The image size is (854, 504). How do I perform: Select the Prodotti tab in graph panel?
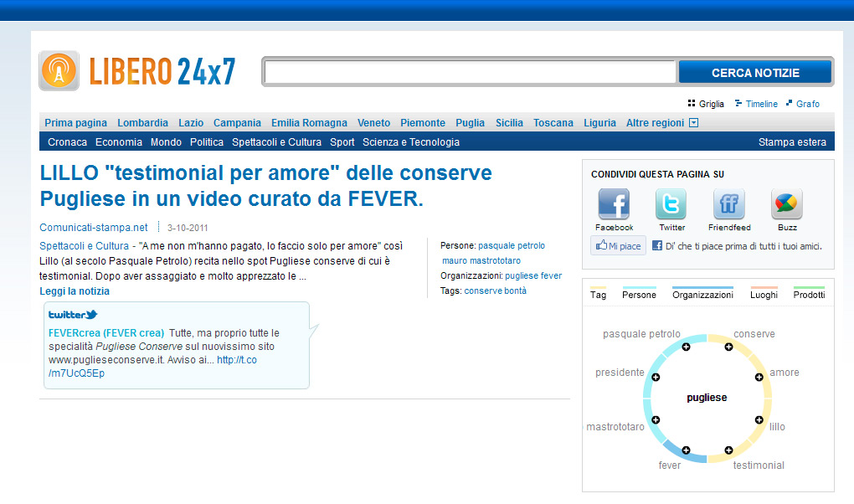[x=809, y=294]
